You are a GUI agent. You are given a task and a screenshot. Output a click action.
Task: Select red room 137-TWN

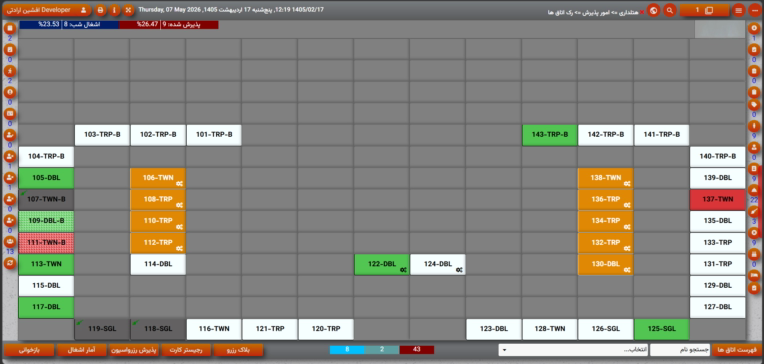718,199
